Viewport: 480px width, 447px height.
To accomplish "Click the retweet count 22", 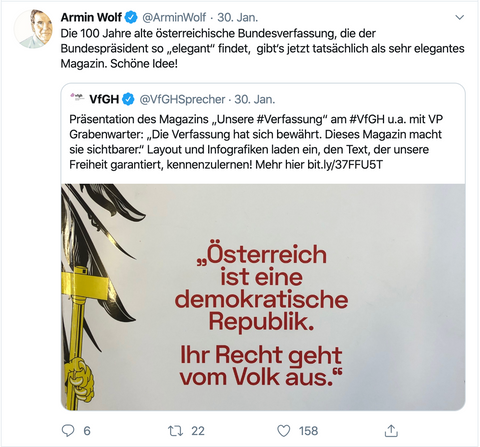I will [x=198, y=431].
